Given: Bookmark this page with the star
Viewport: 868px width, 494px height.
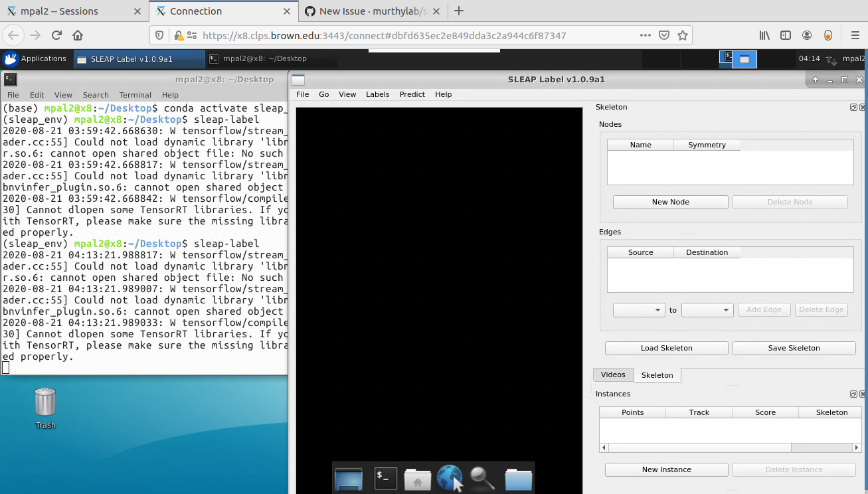Looking at the screenshot, I should point(682,35).
